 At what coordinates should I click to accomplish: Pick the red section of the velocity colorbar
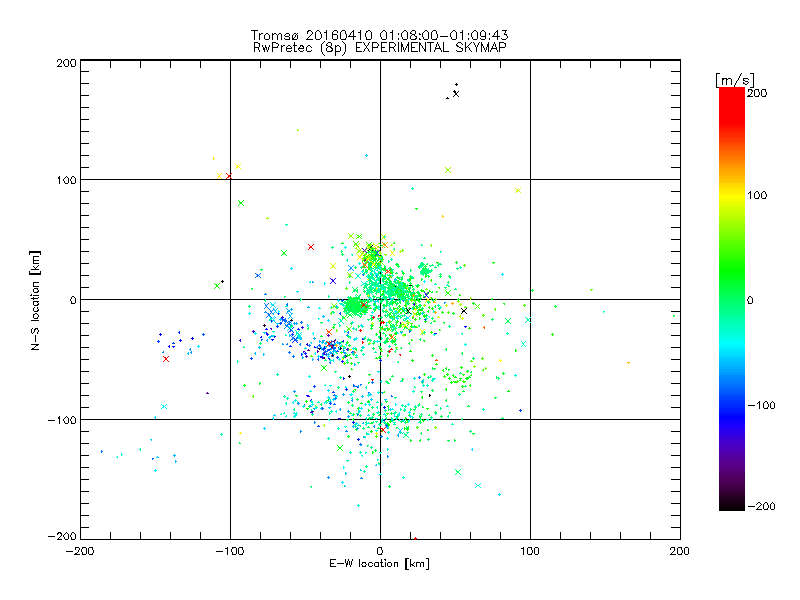[x=732, y=105]
